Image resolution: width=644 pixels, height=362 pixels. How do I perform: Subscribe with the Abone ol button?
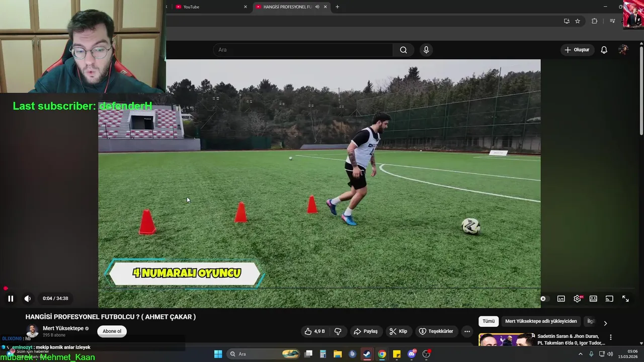pos(112,331)
